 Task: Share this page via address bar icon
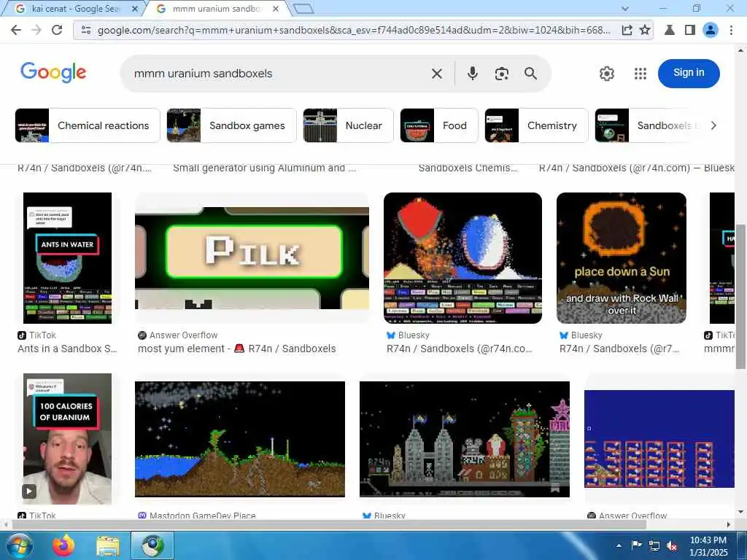627,30
